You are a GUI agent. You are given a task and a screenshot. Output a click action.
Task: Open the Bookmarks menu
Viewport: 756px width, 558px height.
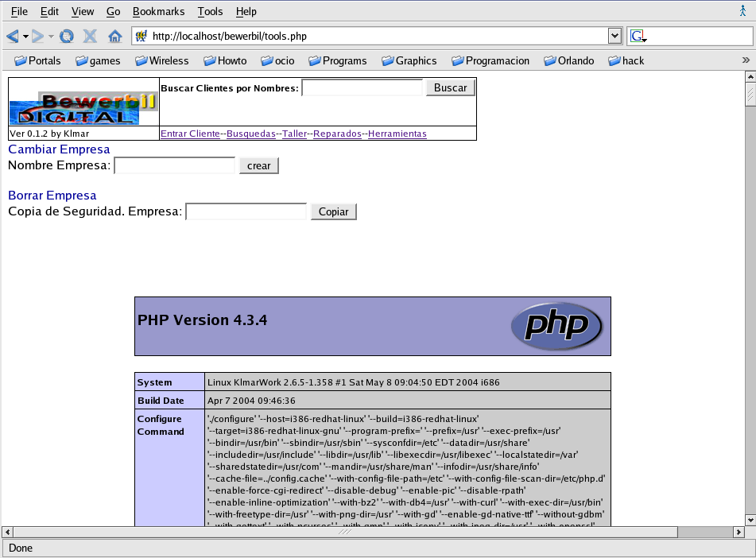(x=159, y=12)
